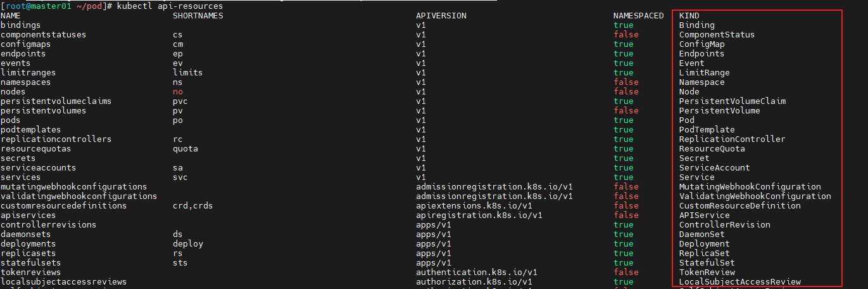Click the Pod kind entry

[686, 120]
